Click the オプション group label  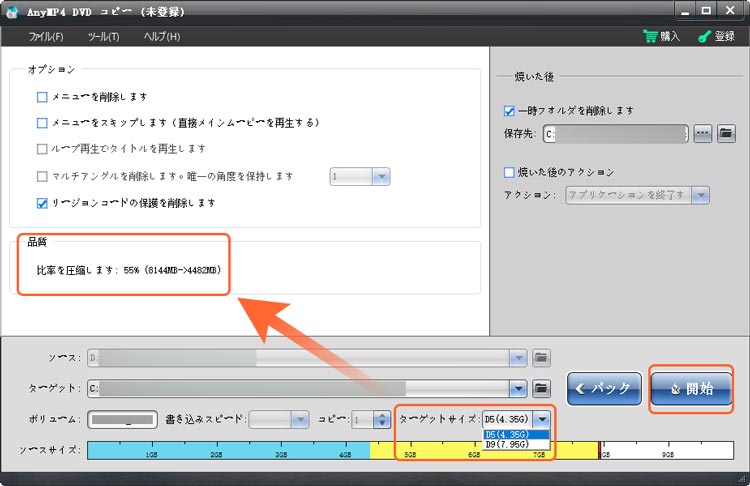coord(51,69)
